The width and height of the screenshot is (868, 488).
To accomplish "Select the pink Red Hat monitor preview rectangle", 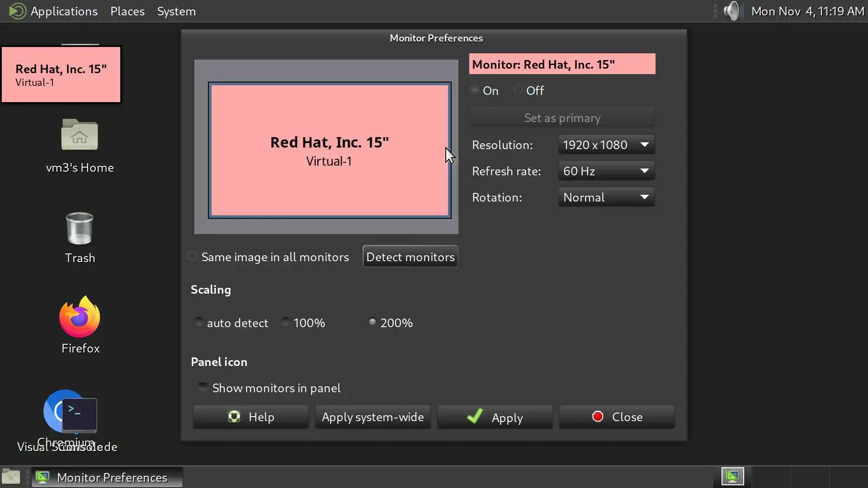I will (x=329, y=150).
